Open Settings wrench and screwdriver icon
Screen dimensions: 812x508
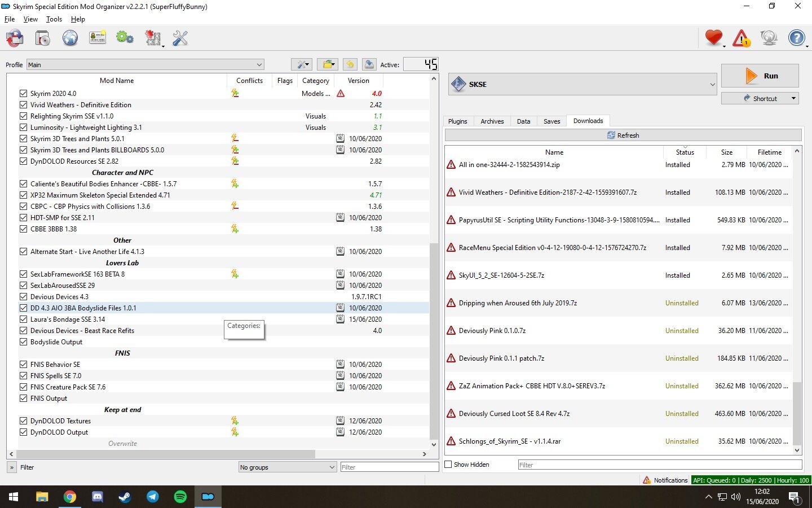[x=180, y=38]
